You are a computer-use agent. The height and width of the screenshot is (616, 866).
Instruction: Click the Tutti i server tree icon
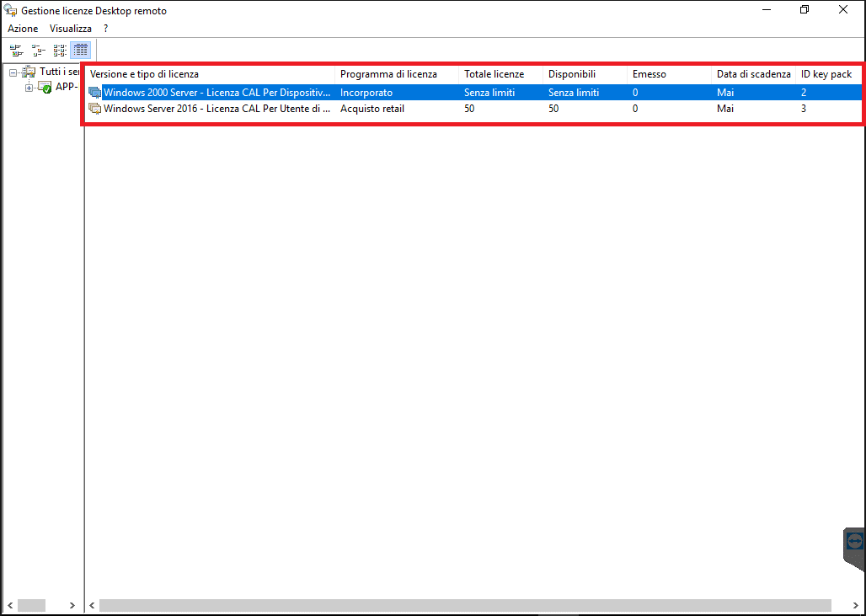point(29,72)
